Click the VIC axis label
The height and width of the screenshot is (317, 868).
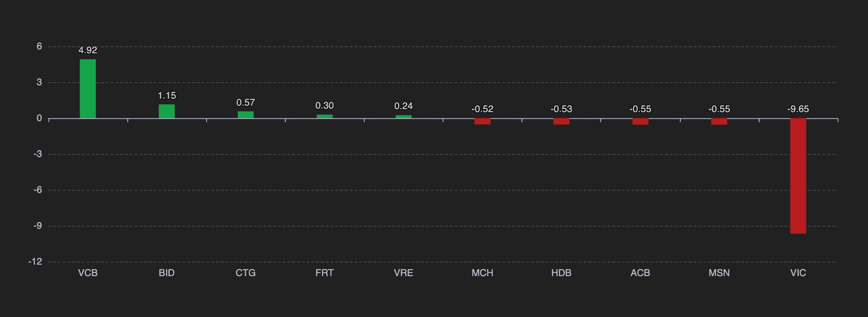pos(798,273)
